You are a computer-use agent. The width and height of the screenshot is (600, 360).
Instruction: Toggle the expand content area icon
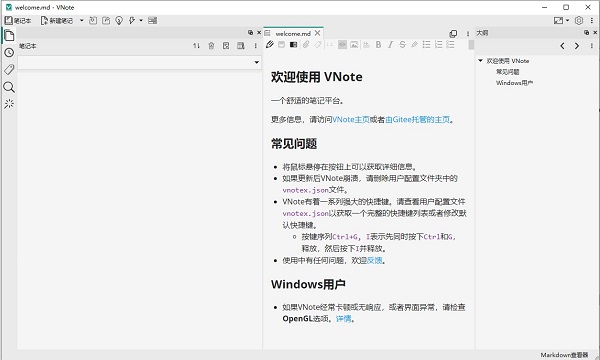pos(558,21)
